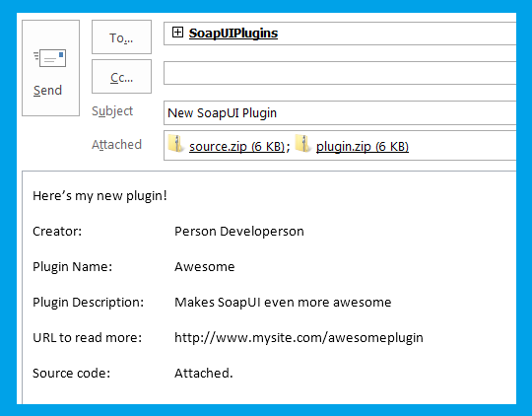532x416 pixels.
Task: Select the plugin.zip attachment
Action: tap(362, 146)
